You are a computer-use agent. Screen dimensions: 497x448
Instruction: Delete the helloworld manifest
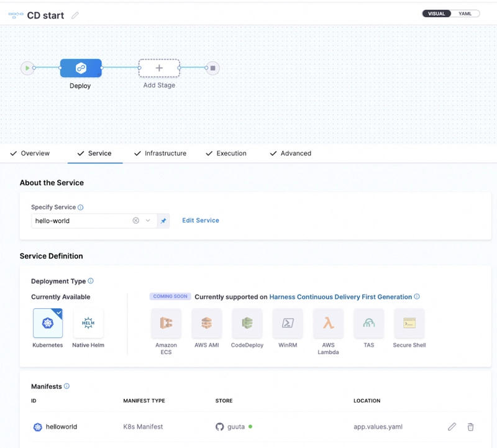[471, 427]
